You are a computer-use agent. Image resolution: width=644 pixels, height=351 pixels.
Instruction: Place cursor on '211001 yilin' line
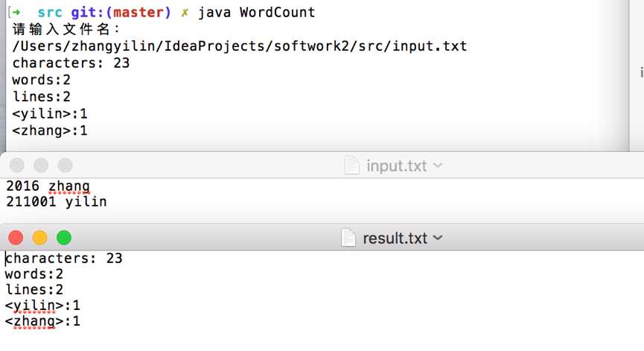(x=57, y=202)
